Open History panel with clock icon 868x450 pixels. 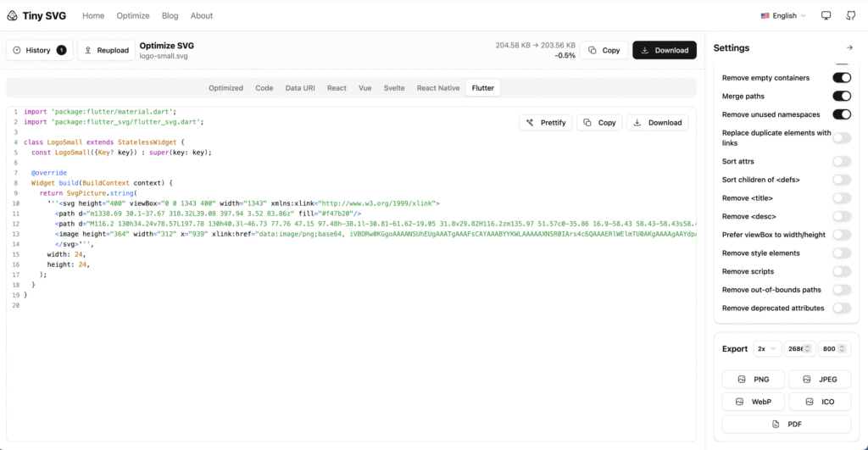39,51
